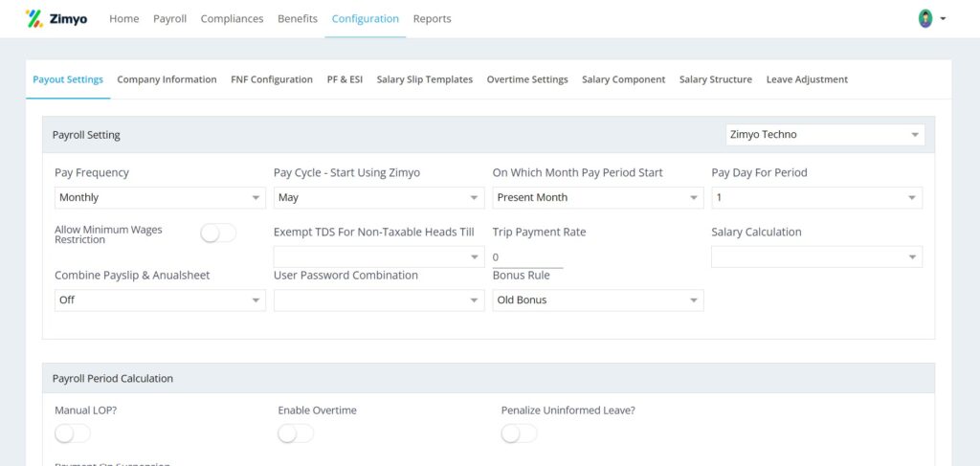Open the Zimyo Techno company dropdown
This screenshot has width=980, height=466.
(x=825, y=134)
